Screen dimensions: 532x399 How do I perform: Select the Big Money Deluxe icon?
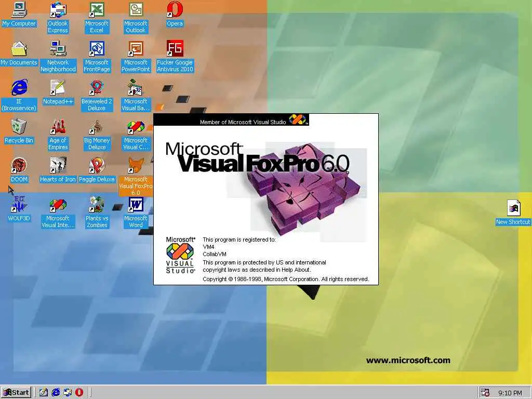[97, 135]
